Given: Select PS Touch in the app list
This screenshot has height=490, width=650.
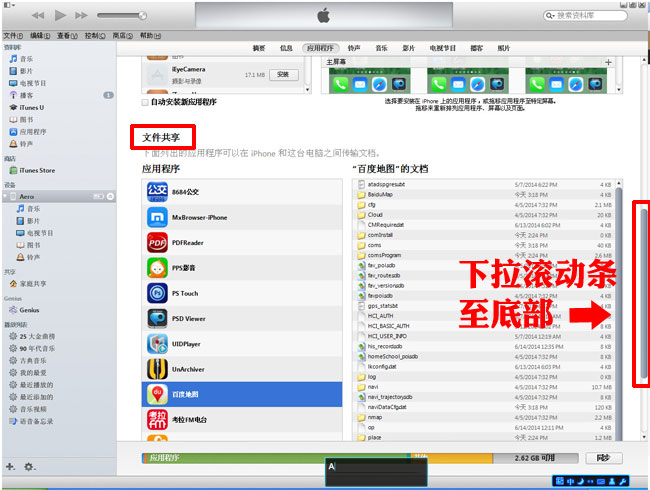Looking at the screenshot, I should pos(242,293).
